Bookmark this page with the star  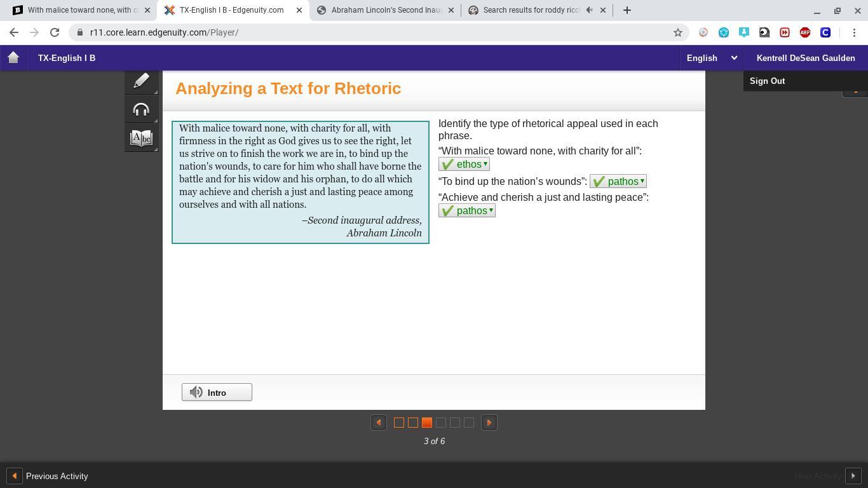point(678,32)
